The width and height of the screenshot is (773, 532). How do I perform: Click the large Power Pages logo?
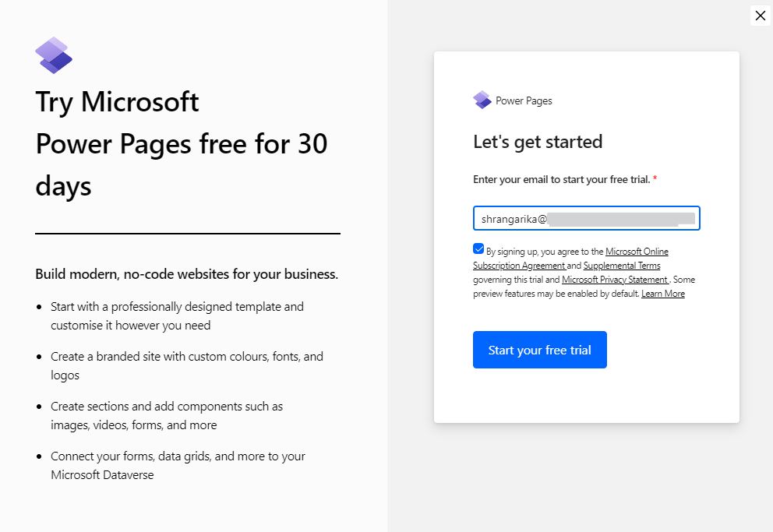click(54, 55)
